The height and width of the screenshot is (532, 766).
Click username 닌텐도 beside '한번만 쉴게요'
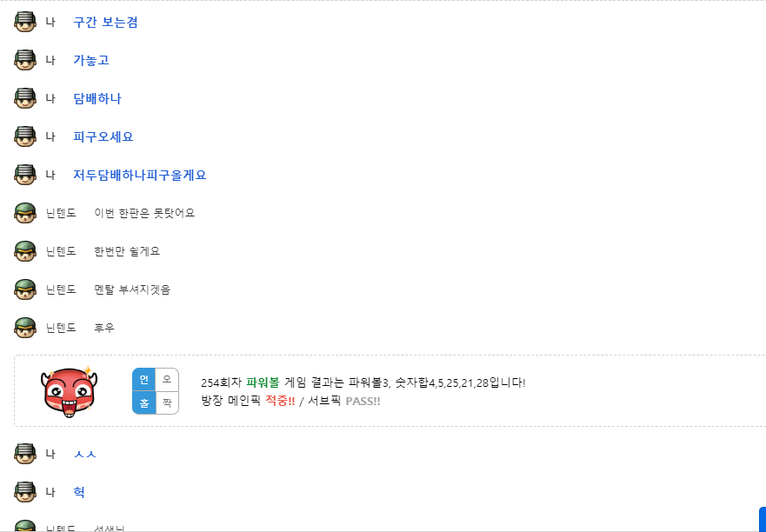click(x=61, y=251)
